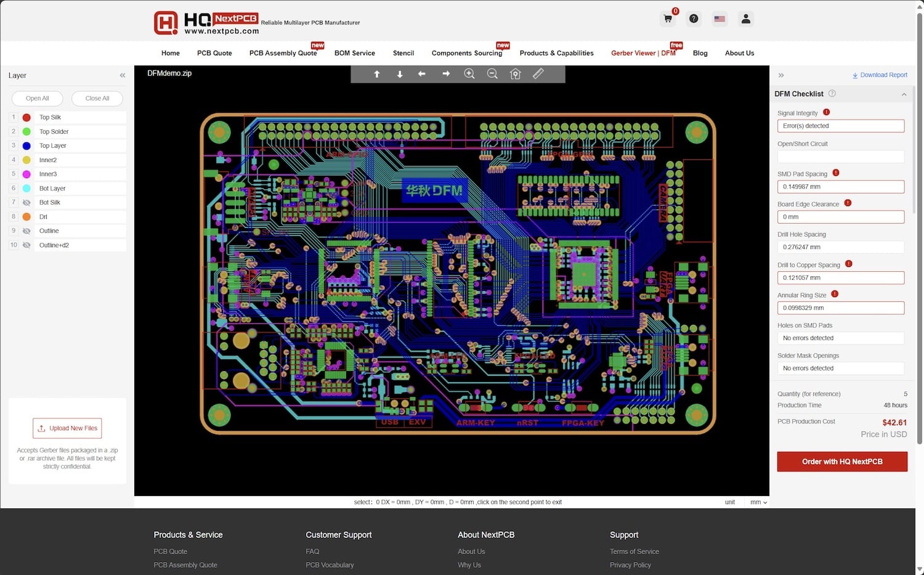Click the Order with HQ NextPCB button
This screenshot has height=575, width=924.
point(842,461)
